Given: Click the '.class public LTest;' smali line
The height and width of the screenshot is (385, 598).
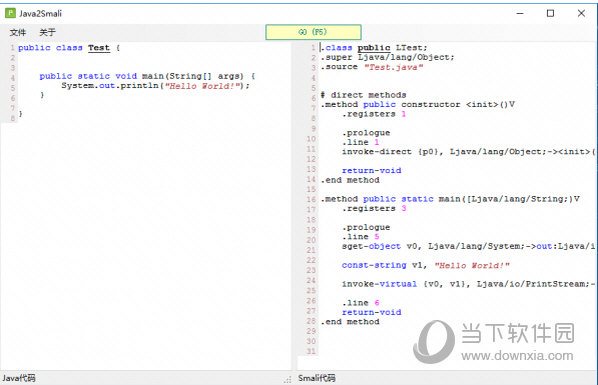Looking at the screenshot, I should click(x=374, y=48).
